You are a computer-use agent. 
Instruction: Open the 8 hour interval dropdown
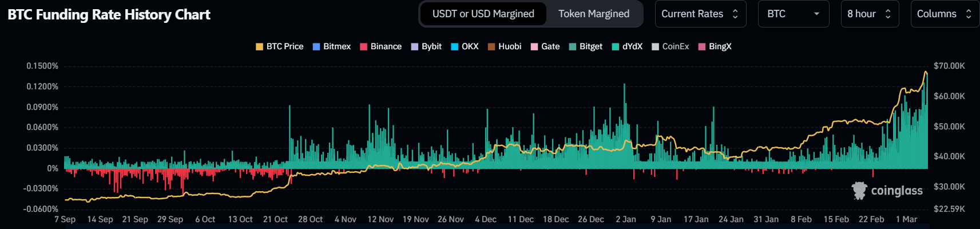click(x=870, y=14)
